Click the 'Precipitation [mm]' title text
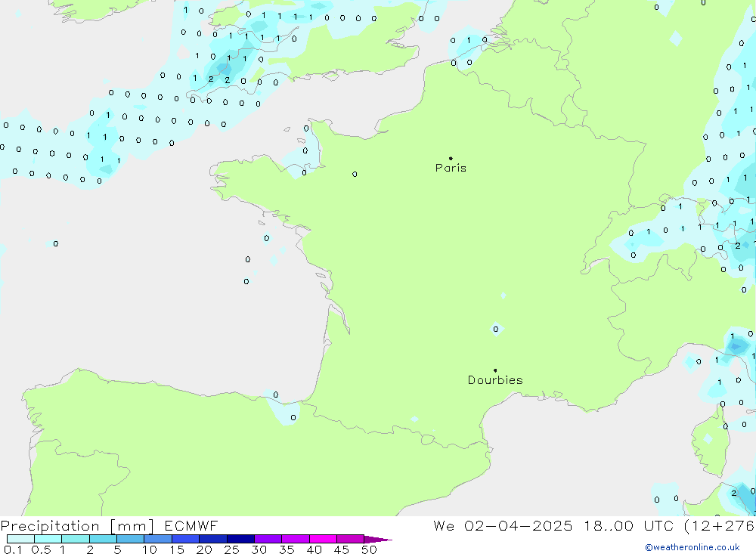The image size is (756, 554). click(x=77, y=526)
